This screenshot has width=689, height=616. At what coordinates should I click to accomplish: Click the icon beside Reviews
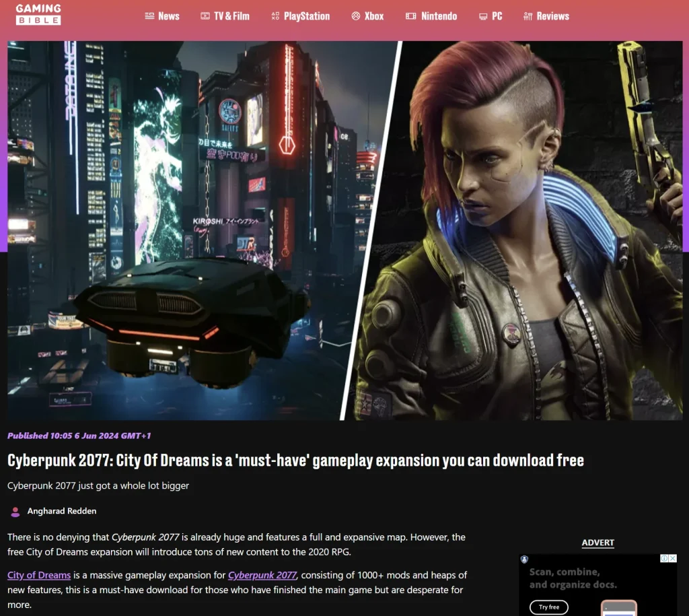(528, 16)
